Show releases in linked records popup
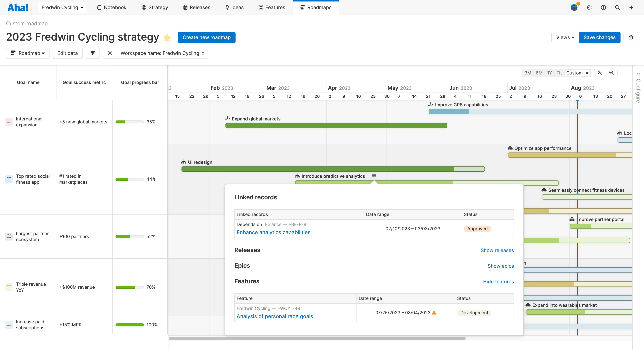 click(x=497, y=250)
